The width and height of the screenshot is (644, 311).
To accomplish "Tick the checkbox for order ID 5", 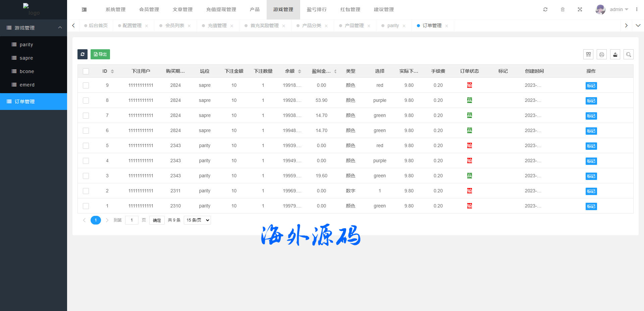I will tap(86, 146).
